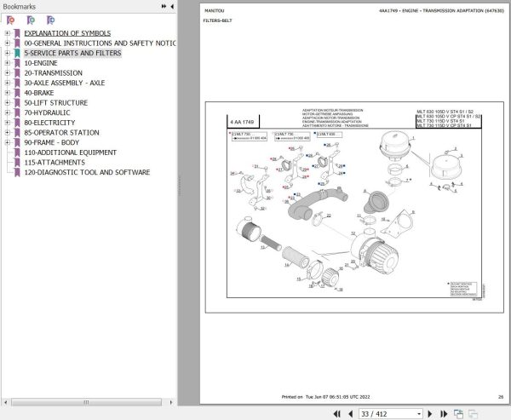
Task: Click the bookmarks horizontal scrollbar thumb
Action: coord(86,402)
